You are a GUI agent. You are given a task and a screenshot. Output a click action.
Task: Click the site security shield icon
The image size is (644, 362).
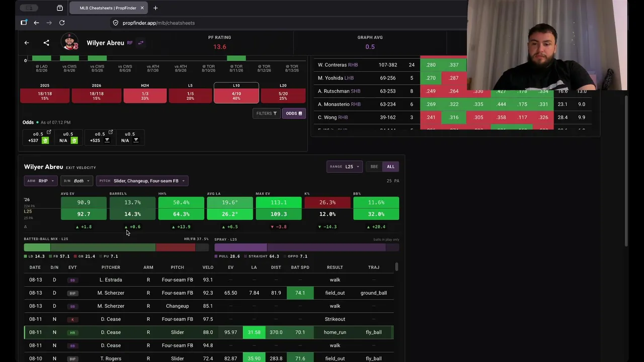[x=116, y=23]
